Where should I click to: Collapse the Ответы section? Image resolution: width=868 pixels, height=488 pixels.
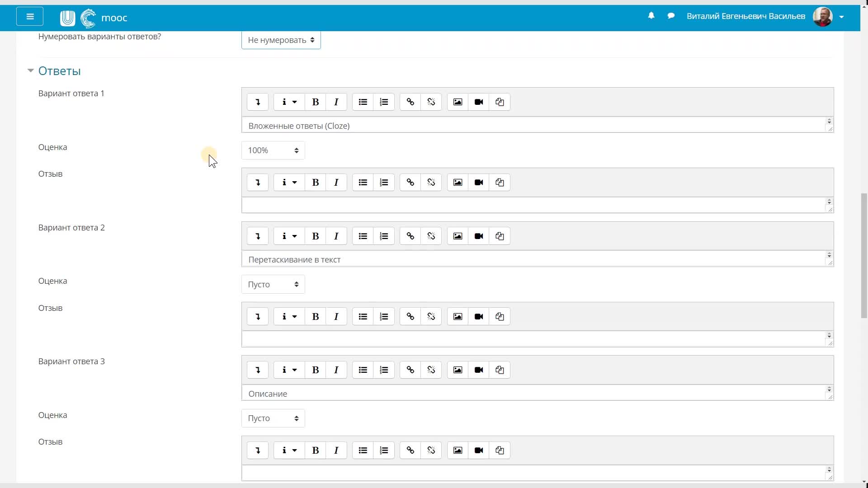point(30,70)
